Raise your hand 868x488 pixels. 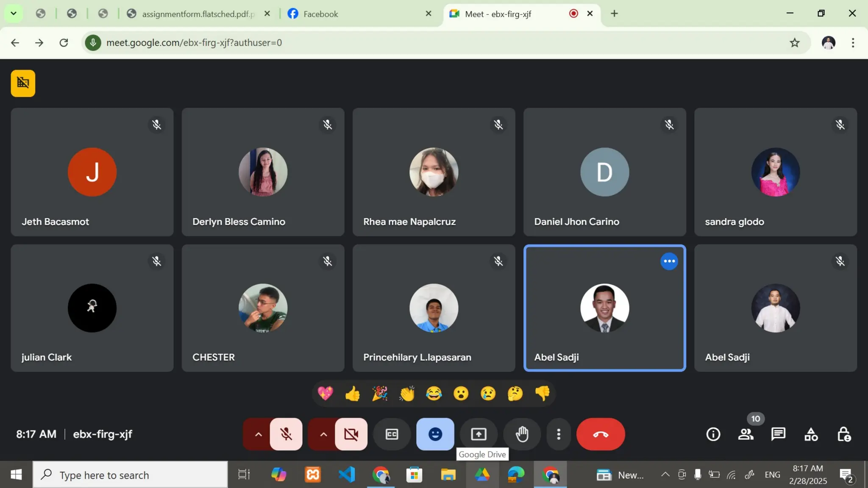click(x=522, y=434)
